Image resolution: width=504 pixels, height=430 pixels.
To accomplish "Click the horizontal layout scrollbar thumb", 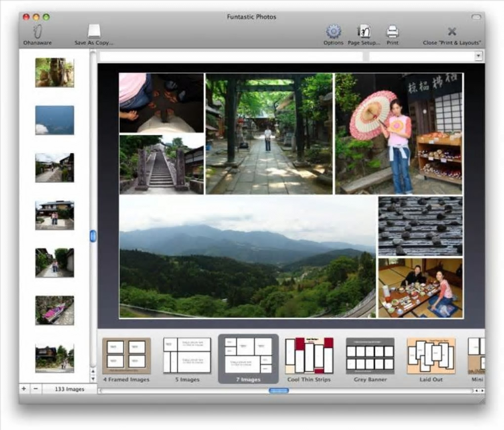I will coord(279,391).
